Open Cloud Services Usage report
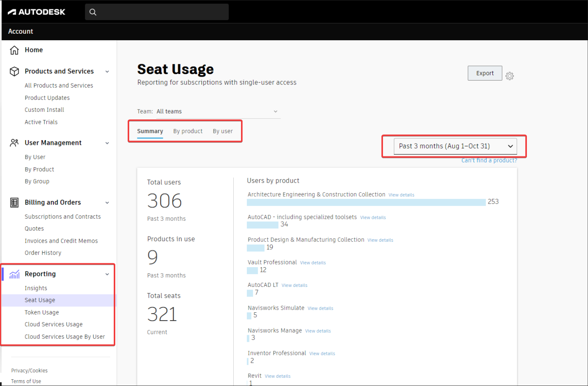588x386 pixels. (54, 324)
